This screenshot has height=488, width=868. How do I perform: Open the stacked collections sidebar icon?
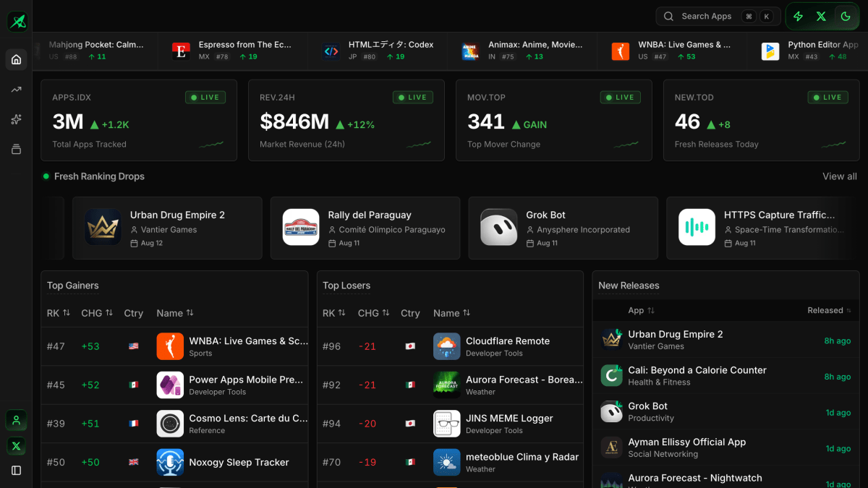[17, 149]
